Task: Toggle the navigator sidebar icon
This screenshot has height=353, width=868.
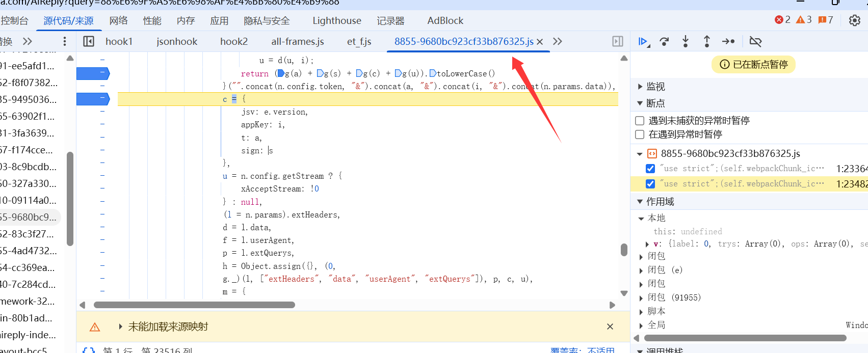Action: [x=89, y=41]
